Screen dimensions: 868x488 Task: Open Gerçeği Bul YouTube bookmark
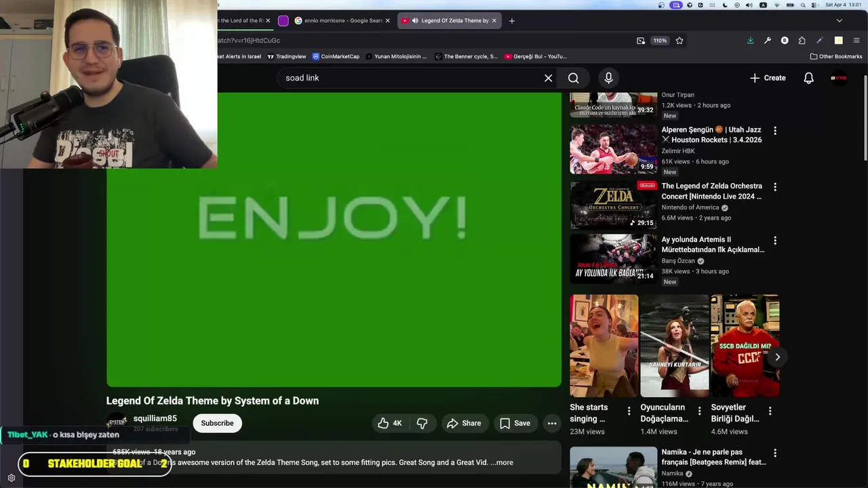click(x=535, y=56)
